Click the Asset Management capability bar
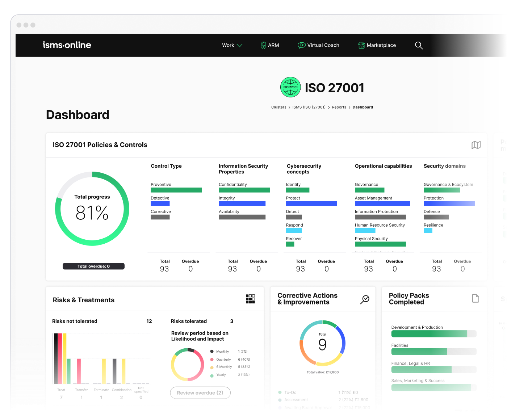This screenshot has height=420, width=507. tap(382, 203)
